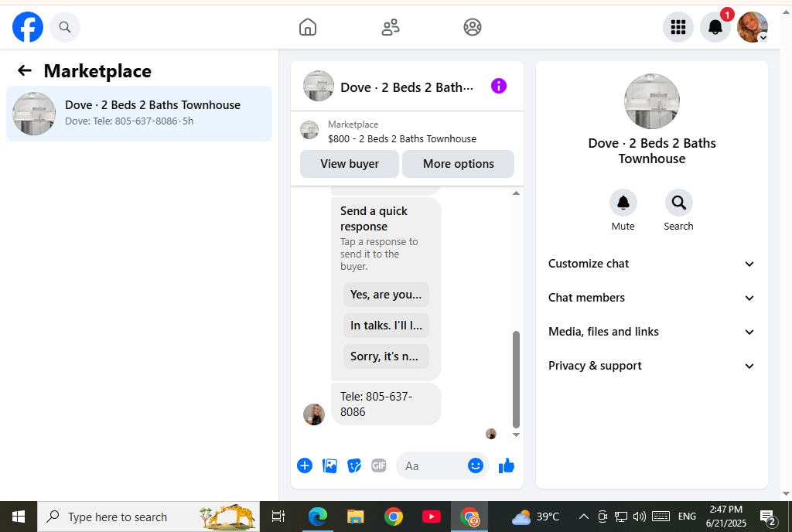Open $800 - 2 Beds 2 Baths Townhouse listing
Screen dimensions: 792x532
(x=402, y=139)
